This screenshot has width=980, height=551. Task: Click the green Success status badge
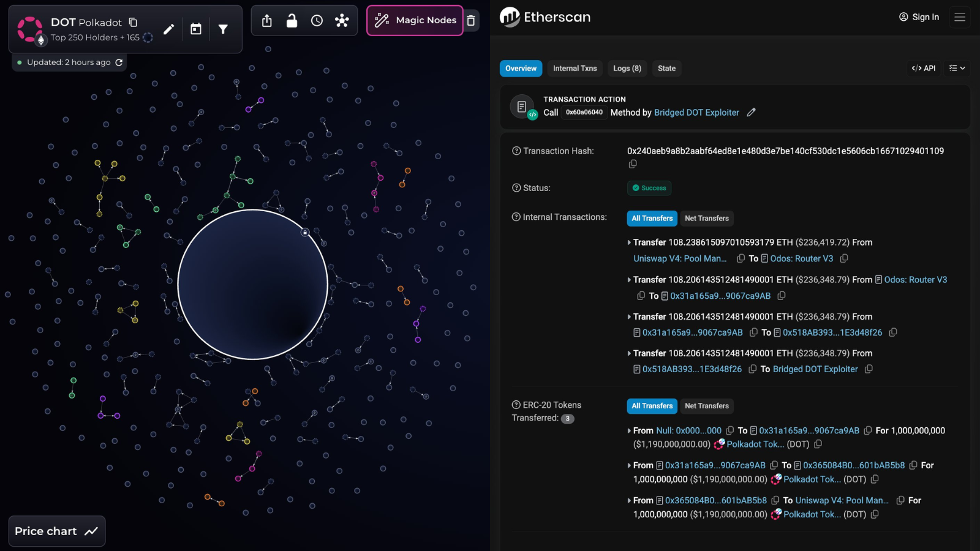649,188
